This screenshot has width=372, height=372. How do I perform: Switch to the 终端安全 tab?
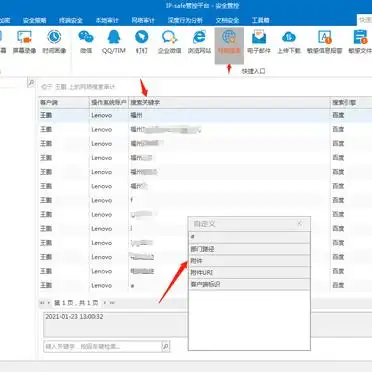click(71, 20)
